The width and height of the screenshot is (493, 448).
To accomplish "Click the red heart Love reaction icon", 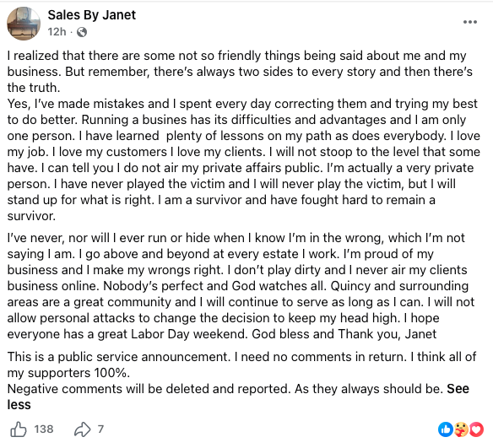I will (476, 429).
